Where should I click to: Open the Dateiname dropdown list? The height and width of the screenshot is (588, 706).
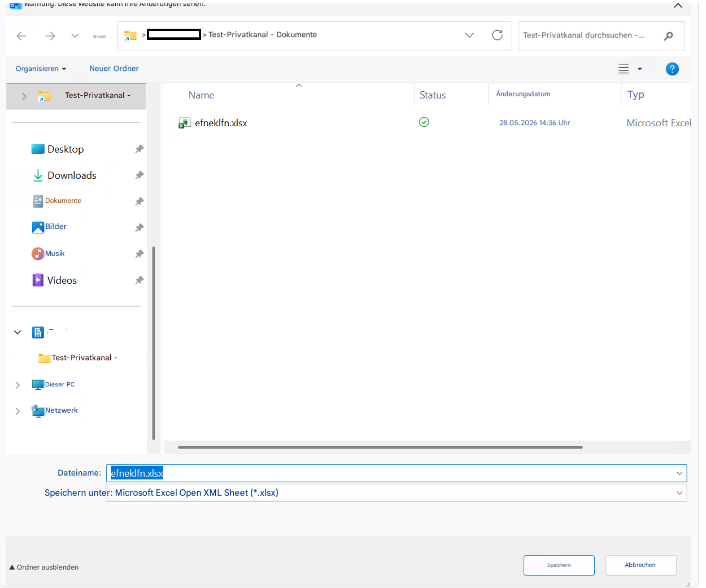679,473
